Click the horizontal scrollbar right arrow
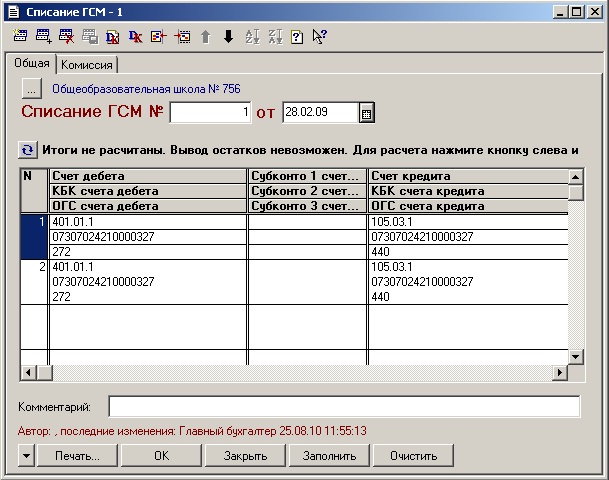This screenshot has height=480, width=609. point(560,372)
